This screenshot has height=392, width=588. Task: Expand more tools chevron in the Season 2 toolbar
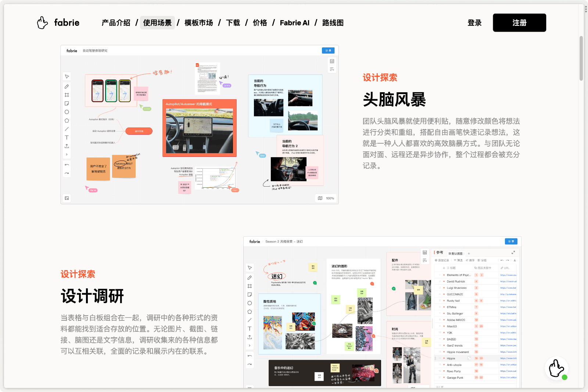[250, 345]
